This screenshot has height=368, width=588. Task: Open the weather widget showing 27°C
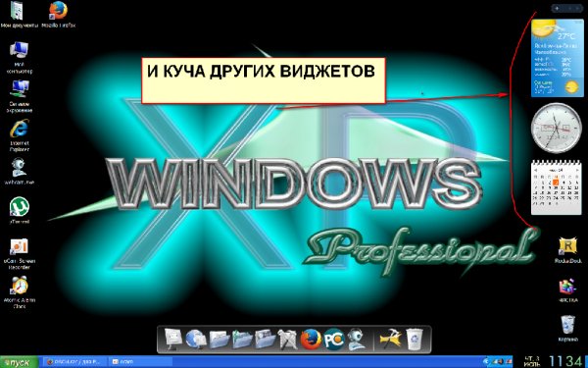click(558, 58)
